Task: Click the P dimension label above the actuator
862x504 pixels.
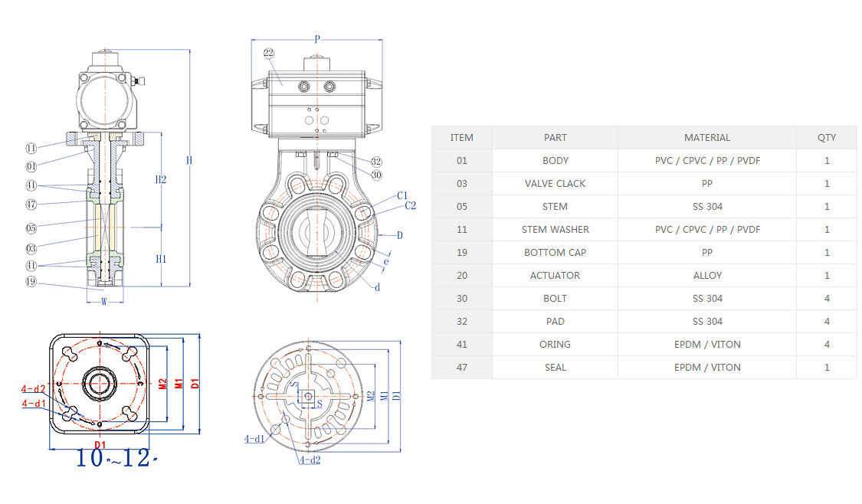Action: pyautogui.click(x=317, y=38)
